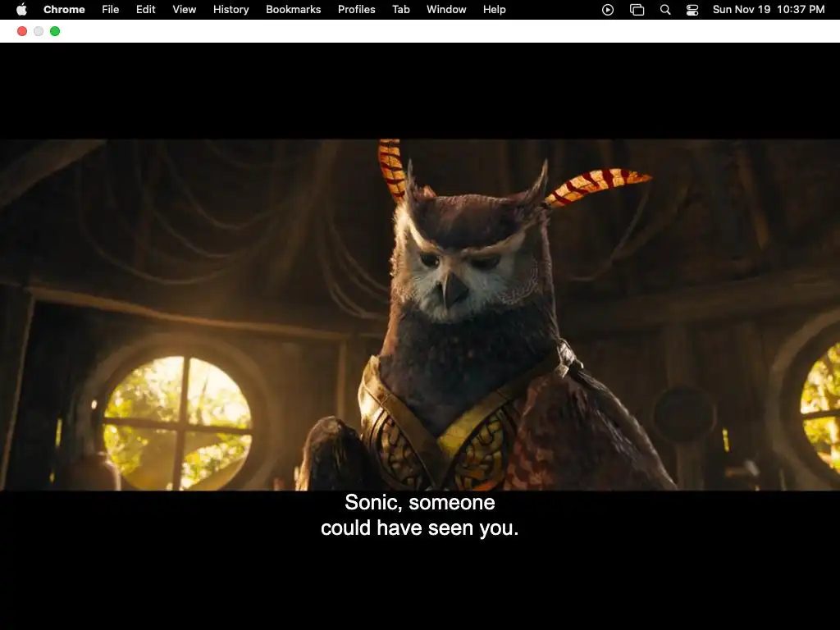Open the Edit menu
840x630 pixels.
[x=146, y=10]
